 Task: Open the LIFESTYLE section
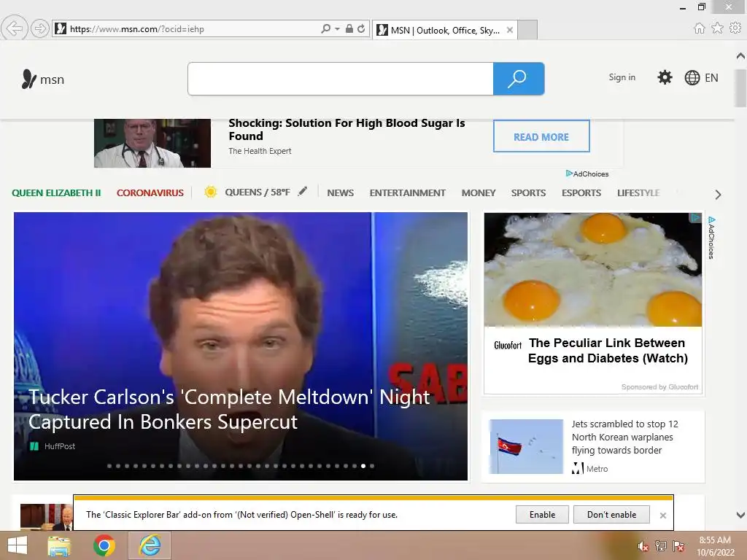638,192
